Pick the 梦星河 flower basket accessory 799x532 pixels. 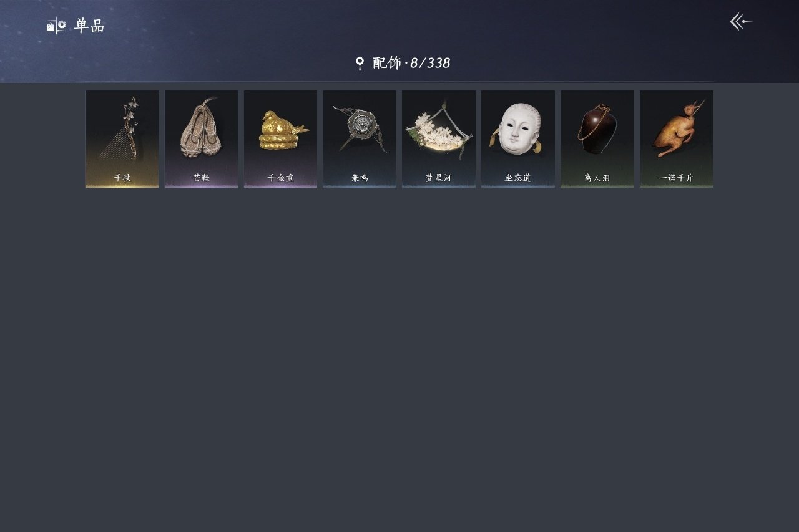click(x=439, y=139)
